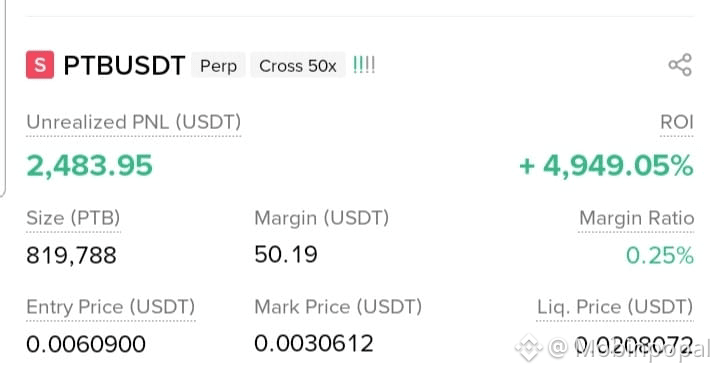
Task: Click the 50.19 margin amount
Action: (286, 254)
